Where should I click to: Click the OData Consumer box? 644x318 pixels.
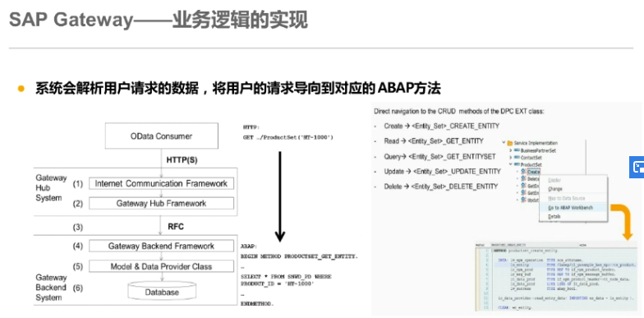point(161,136)
